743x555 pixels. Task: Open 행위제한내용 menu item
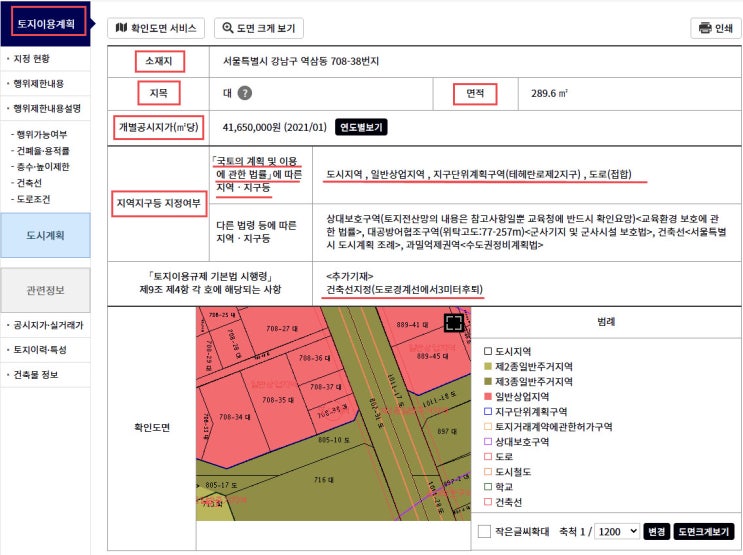[x=45, y=83]
